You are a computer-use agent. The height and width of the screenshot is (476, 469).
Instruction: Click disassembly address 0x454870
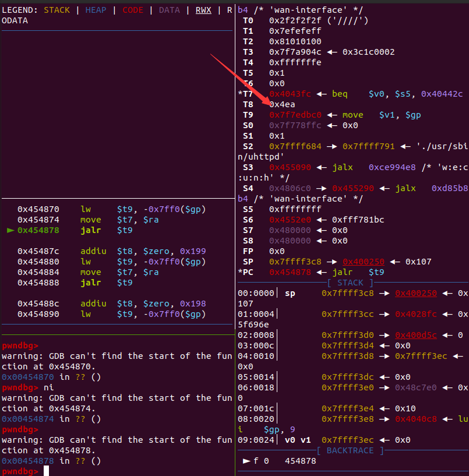click(38, 210)
